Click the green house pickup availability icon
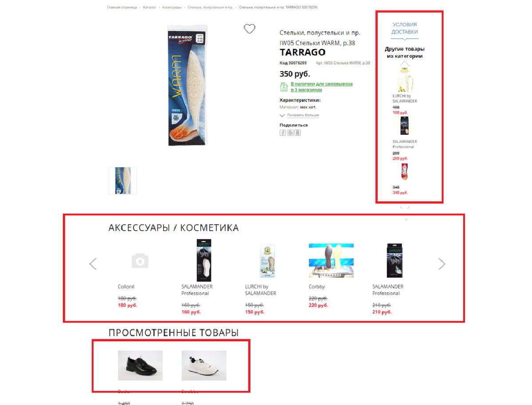 pos(284,87)
